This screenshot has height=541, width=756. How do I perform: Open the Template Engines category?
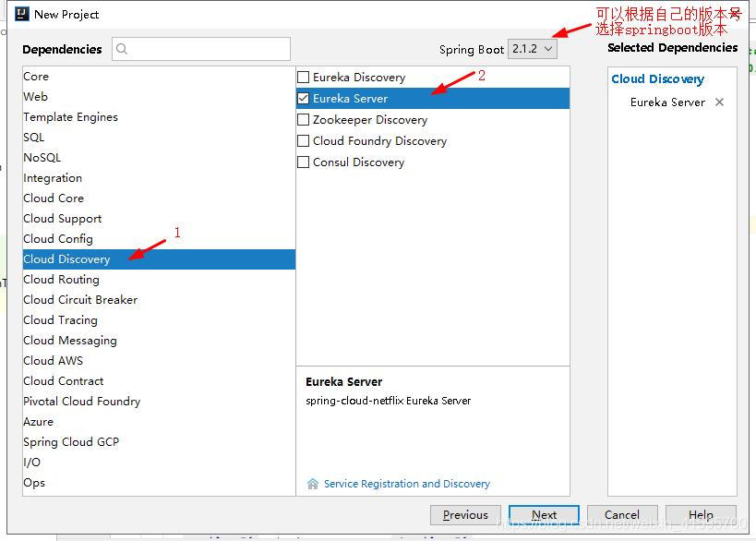point(159,116)
